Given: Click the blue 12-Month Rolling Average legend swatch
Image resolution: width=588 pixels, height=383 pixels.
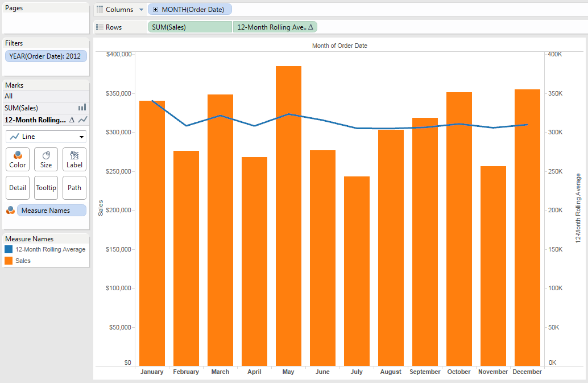Looking at the screenshot, I should click(9, 249).
